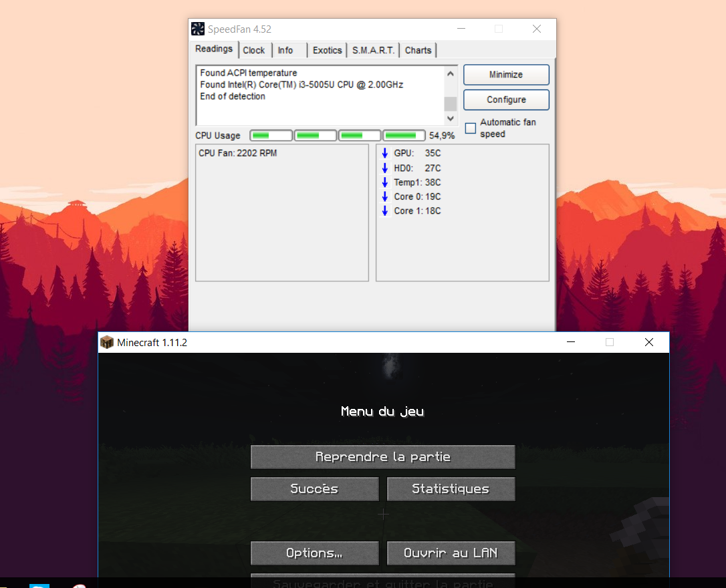The height and width of the screenshot is (588, 726).
Task: Click log scrollbar down arrow
Action: (450, 118)
